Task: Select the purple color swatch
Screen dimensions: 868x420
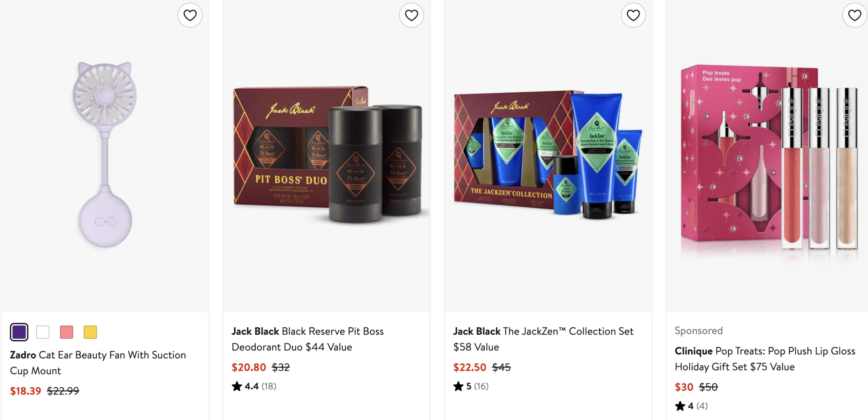Action: 19,332
